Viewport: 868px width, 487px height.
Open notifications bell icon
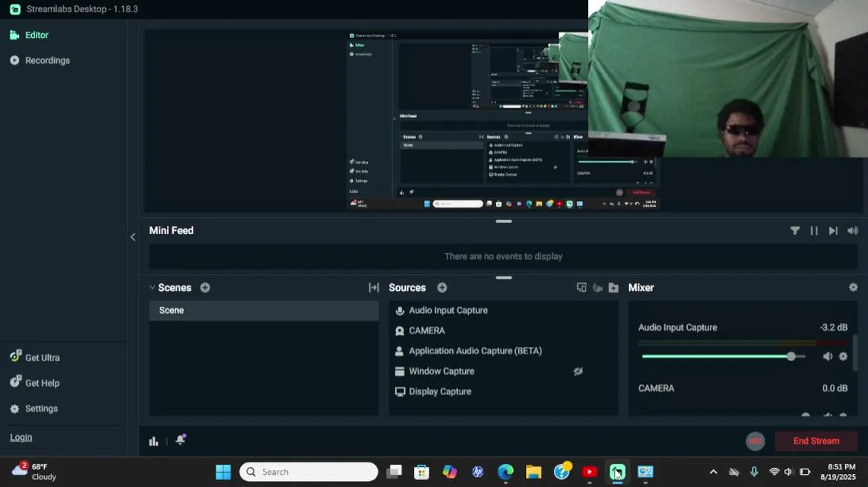click(180, 440)
